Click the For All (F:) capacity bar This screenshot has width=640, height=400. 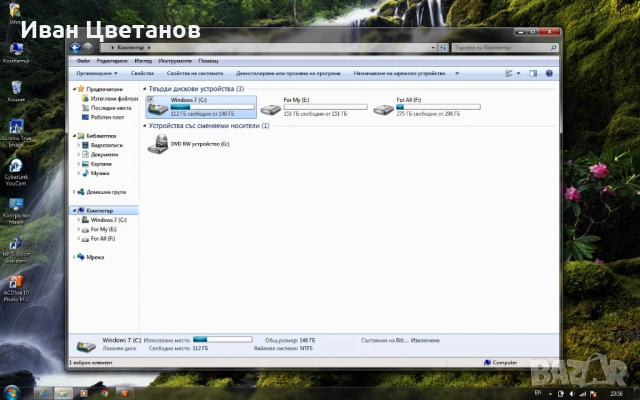click(438, 107)
